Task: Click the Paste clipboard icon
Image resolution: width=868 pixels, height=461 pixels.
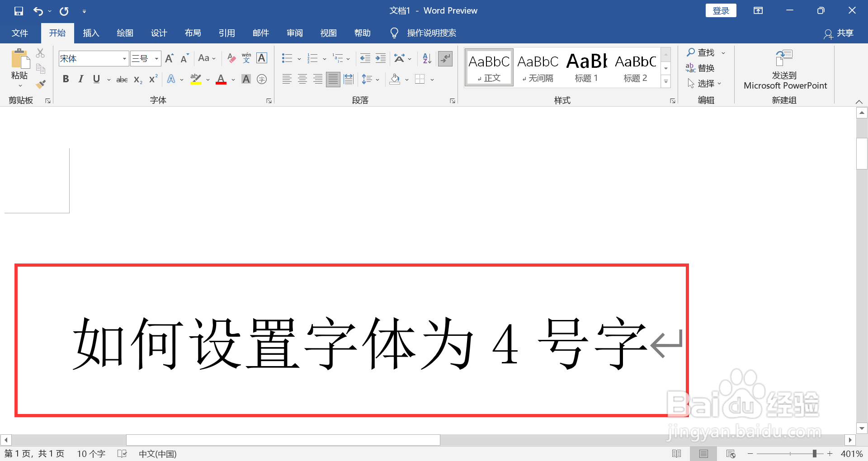Action: [x=20, y=60]
